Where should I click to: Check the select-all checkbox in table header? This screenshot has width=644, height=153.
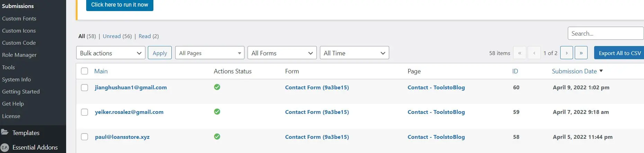[x=84, y=71]
